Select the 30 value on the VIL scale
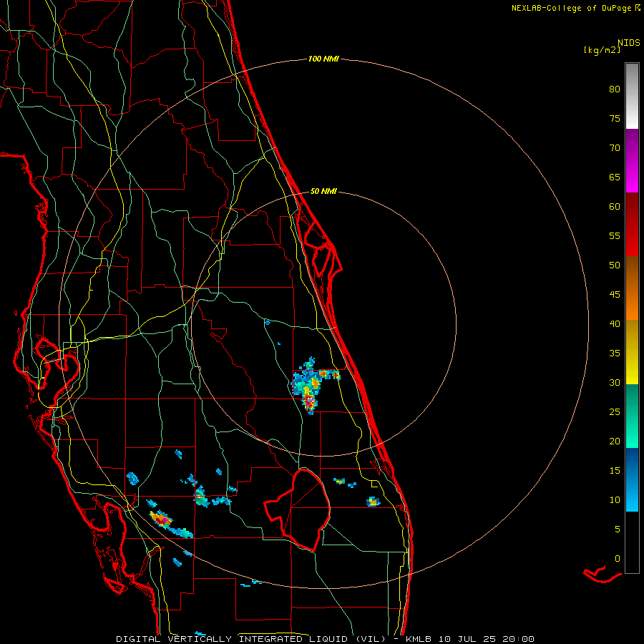 [x=615, y=382]
